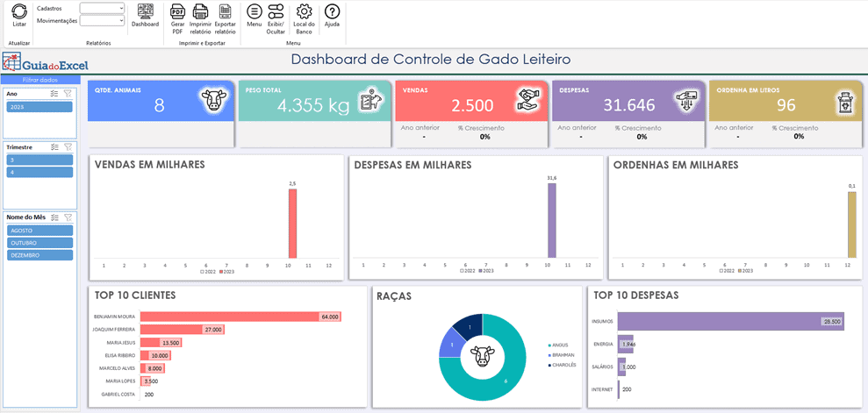Select DEZEMBRO in month slicer
The image size is (868, 413).
tap(39, 255)
